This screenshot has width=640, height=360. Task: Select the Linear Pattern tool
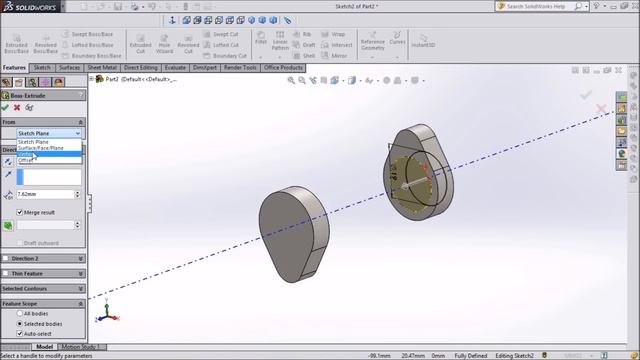tap(280, 40)
